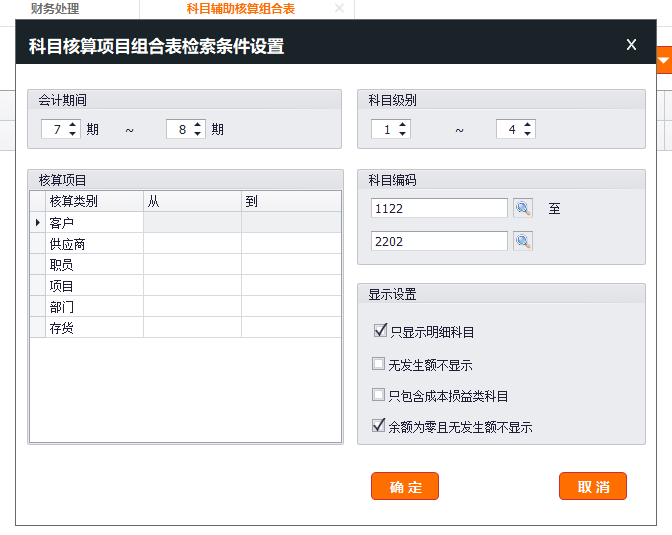This screenshot has width=672, height=535.
Task: Select the 科目辅助核算组合表 tab
Action: click(241, 9)
